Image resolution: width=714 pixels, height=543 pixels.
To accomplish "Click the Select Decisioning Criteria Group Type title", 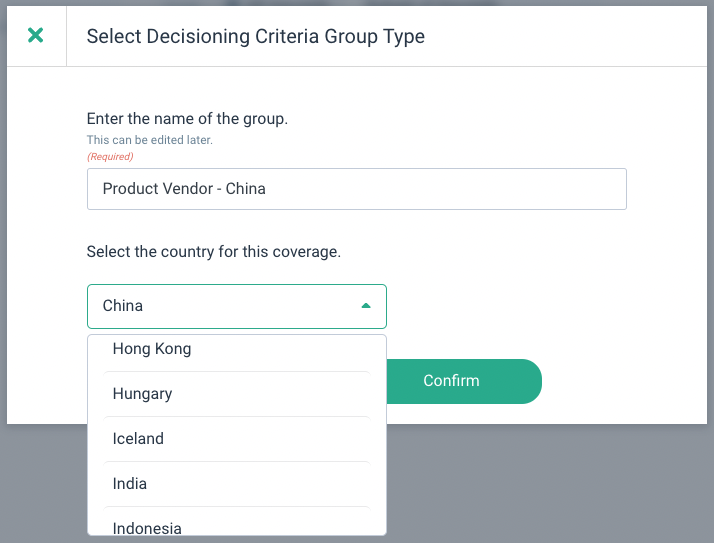I will pyautogui.click(x=255, y=37).
